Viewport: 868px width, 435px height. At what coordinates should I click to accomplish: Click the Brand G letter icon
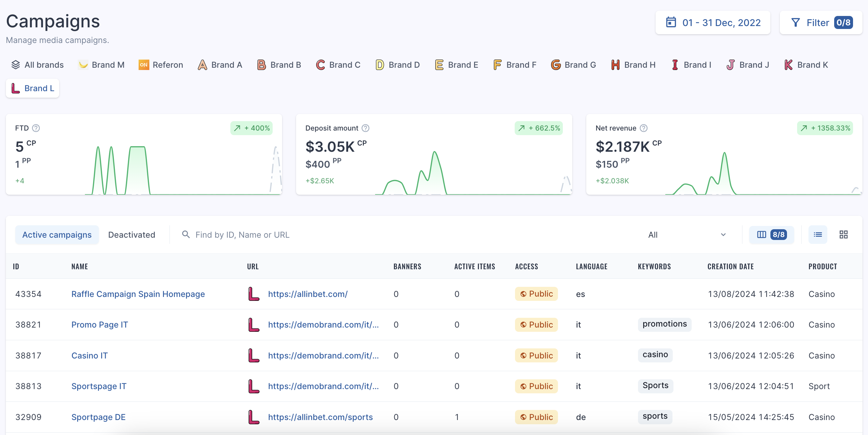(x=556, y=65)
